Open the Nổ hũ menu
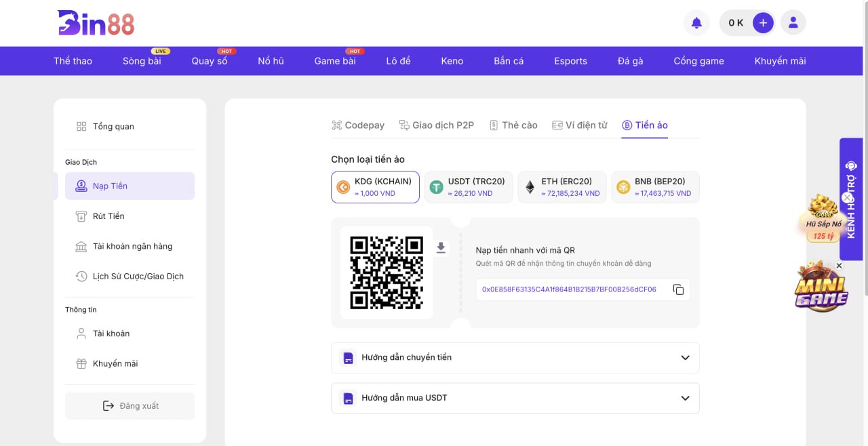The width and height of the screenshot is (868, 446). coord(271,61)
